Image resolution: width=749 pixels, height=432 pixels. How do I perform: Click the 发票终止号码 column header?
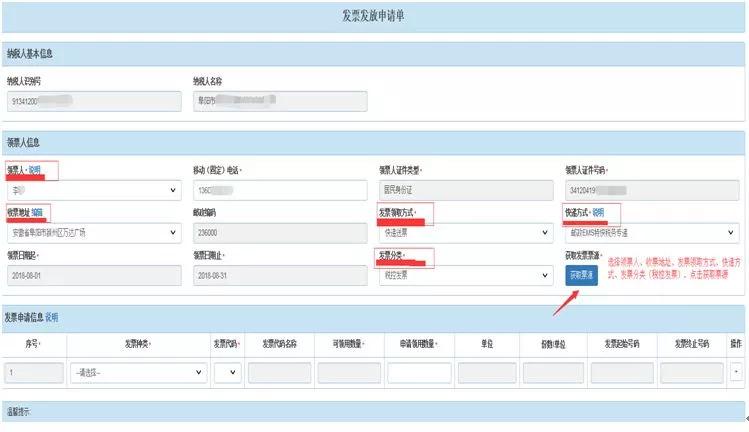[x=692, y=344]
